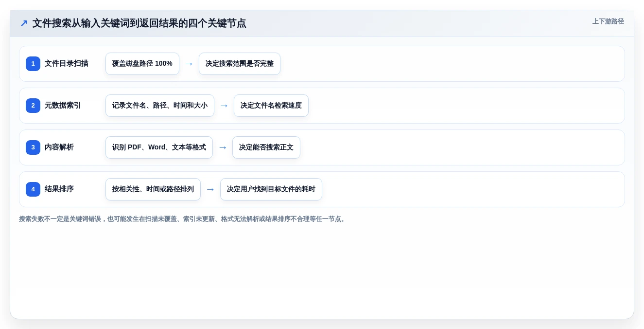Click the number 4 badge for 结果排序
644x329 pixels.
[33, 189]
